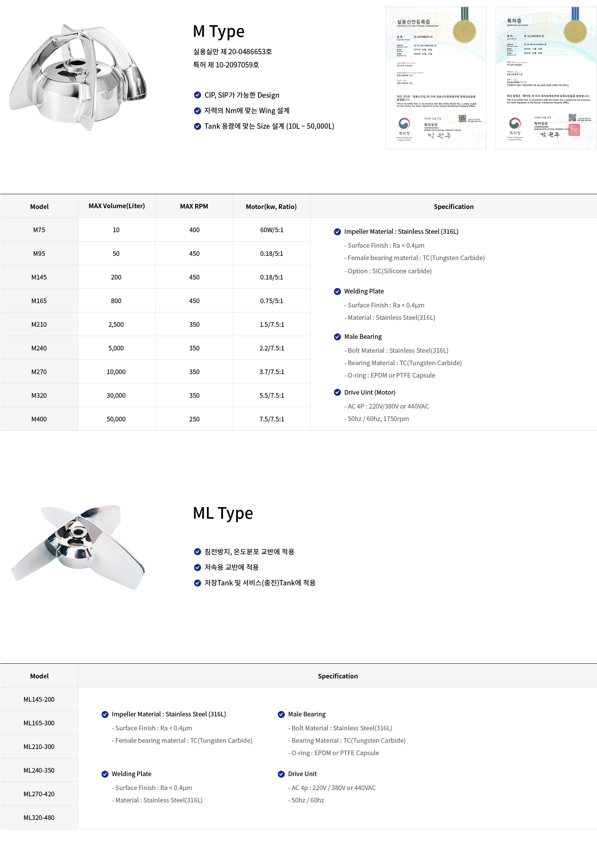Click the ML Type impeller product photo
Image resolution: width=597 pixels, height=868 pixels.
(78, 547)
